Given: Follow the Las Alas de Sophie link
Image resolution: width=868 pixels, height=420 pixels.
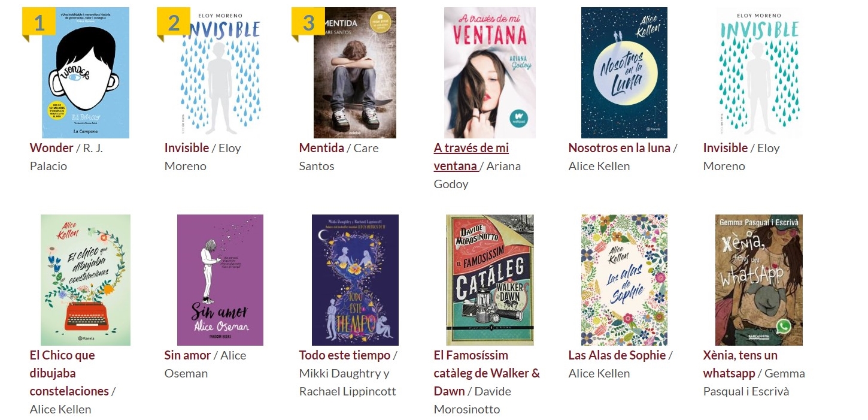Looking at the screenshot, I should (617, 355).
